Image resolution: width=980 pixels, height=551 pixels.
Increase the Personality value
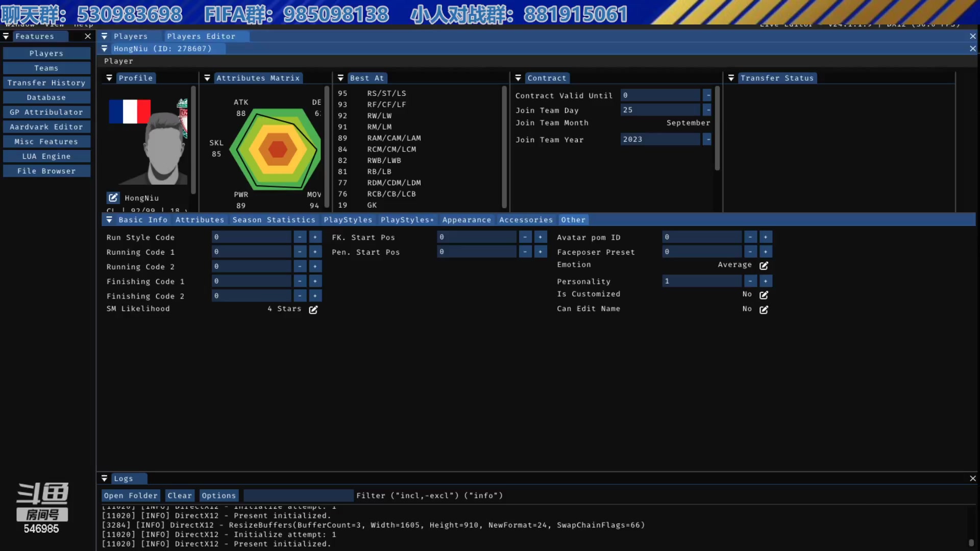tap(766, 281)
